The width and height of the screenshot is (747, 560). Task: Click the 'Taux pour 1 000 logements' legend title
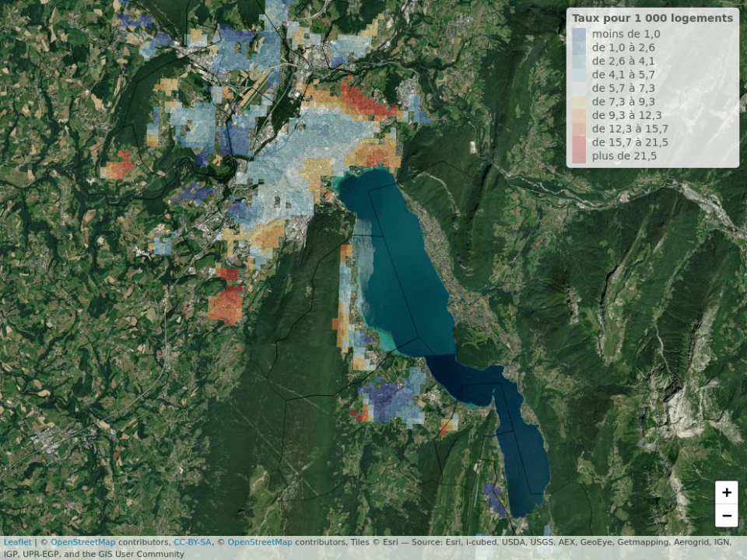click(x=652, y=18)
